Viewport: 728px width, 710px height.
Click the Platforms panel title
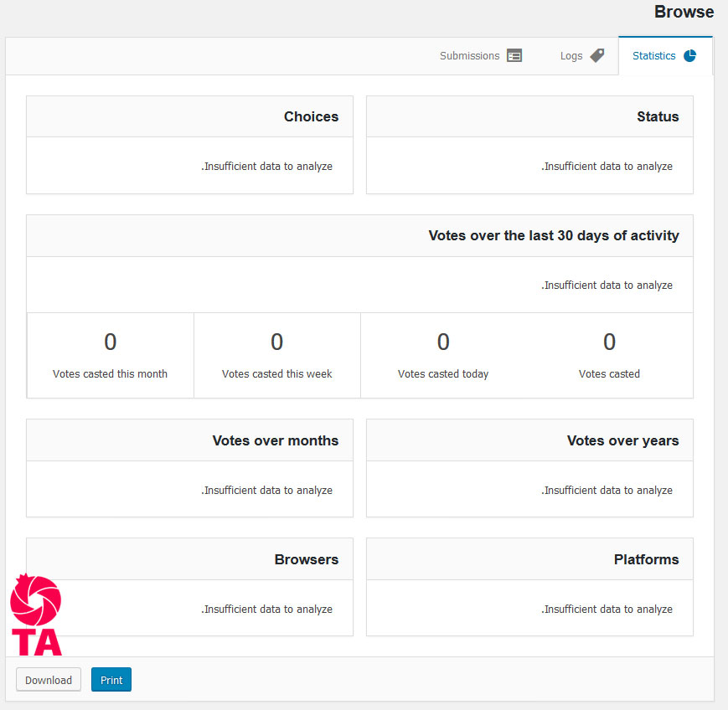point(646,560)
